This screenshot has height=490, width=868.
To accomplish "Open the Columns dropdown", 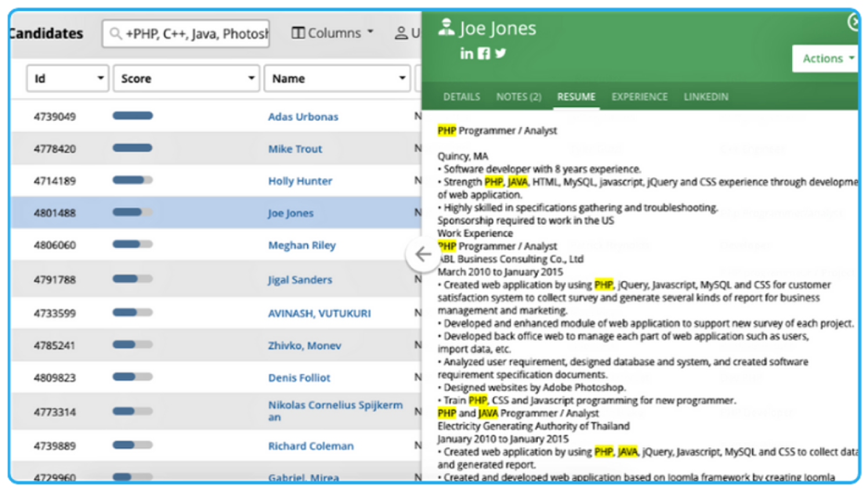I will tap(332, 33).
